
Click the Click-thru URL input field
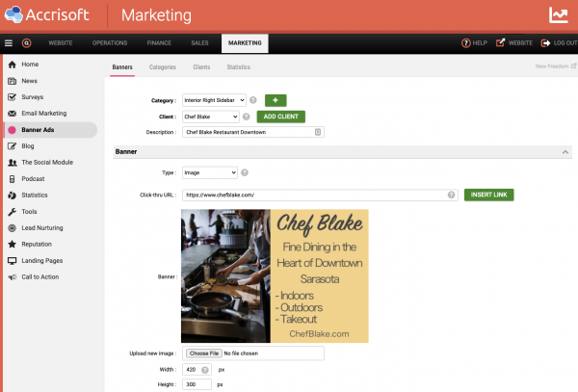320,195
